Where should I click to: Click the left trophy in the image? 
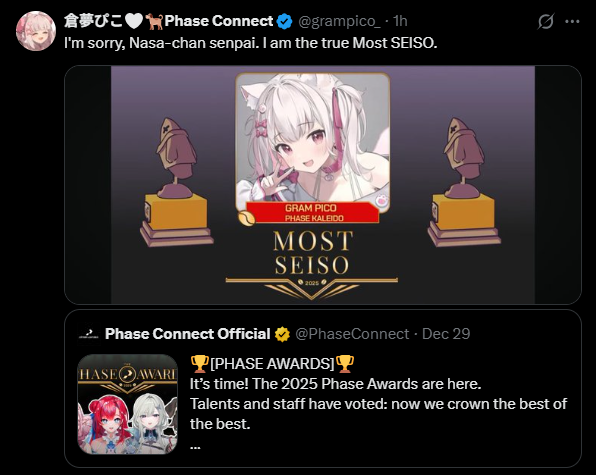[177, 182]
